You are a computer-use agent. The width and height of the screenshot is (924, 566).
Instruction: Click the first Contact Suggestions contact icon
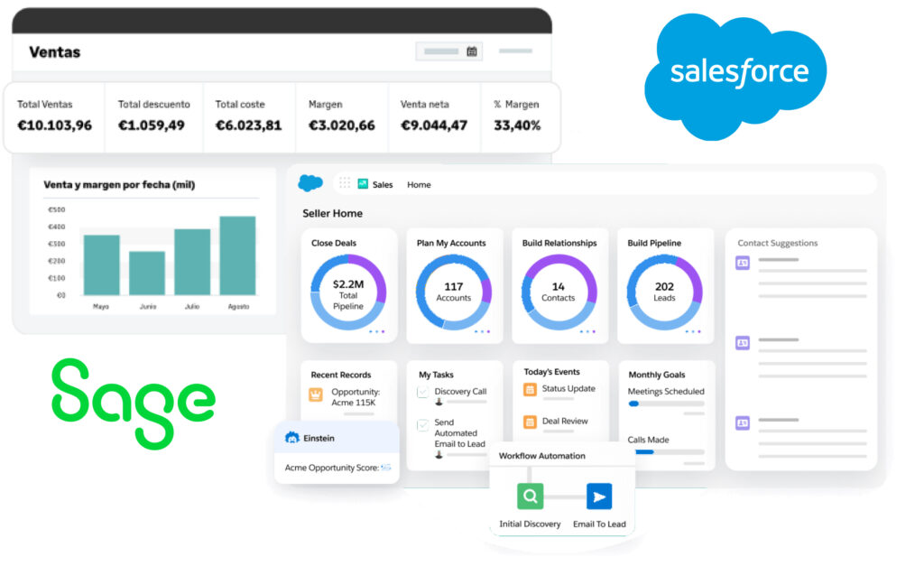pyautogui.click(x=743, y=263)
